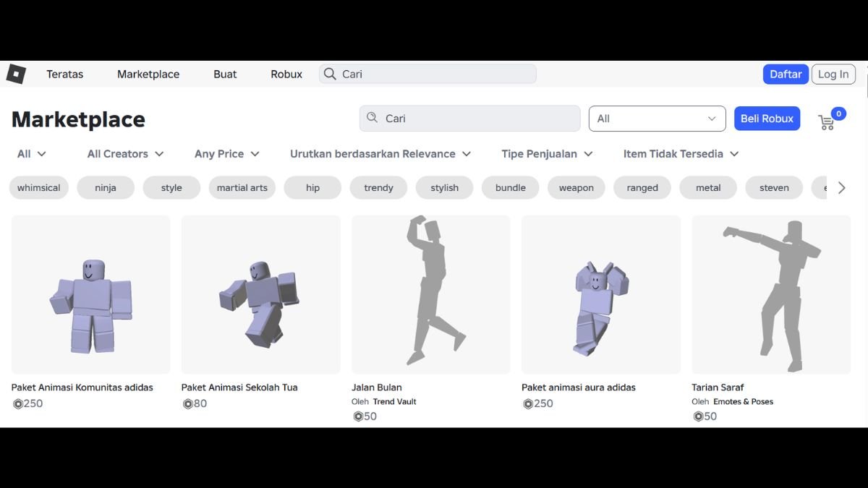The image size is (868, 488).
Task: Focus the top navigation Cari field
Action: [427, 74]
